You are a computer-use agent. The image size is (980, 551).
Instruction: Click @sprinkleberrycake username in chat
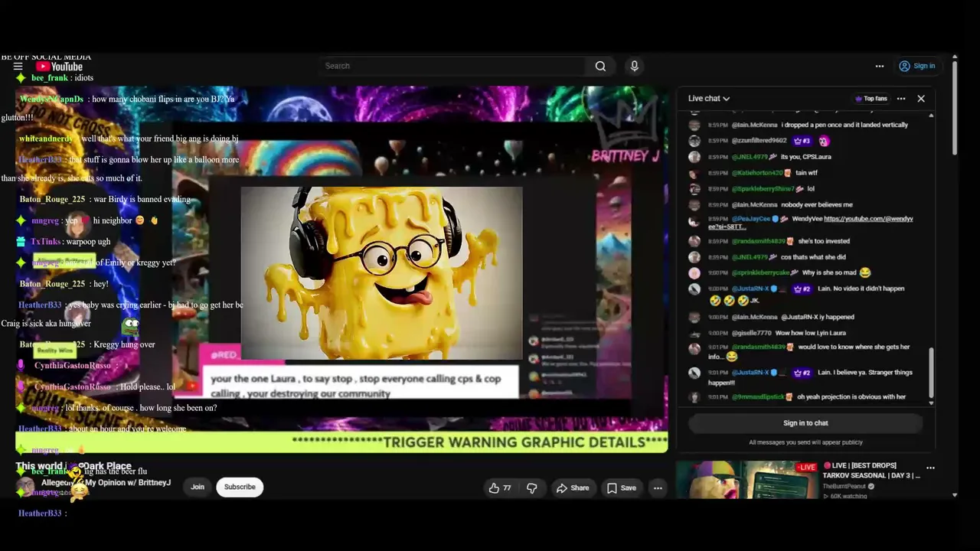(x=760, y=273)
